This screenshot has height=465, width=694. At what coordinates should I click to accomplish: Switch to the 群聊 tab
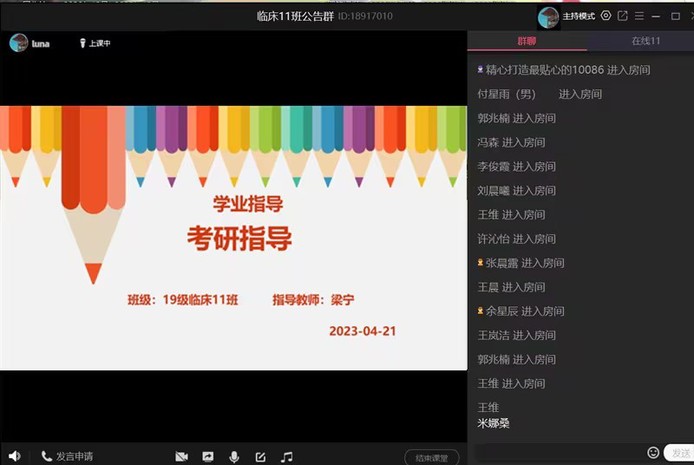coord(526,41)
